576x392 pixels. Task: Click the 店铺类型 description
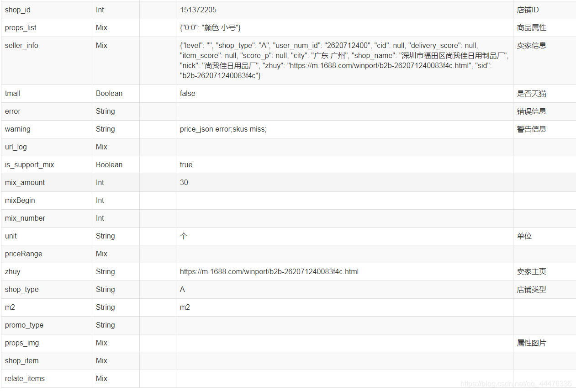click(x=531, y=290)
